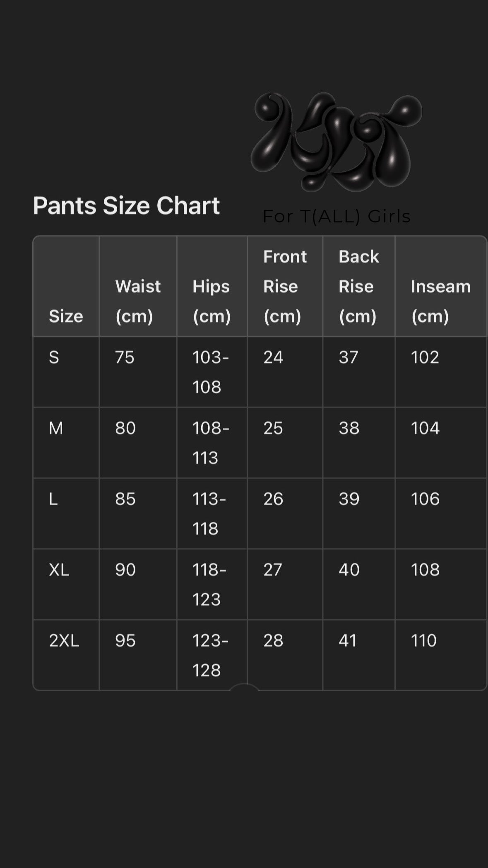Click the Inseam (cm) column header

coord(440,301)
